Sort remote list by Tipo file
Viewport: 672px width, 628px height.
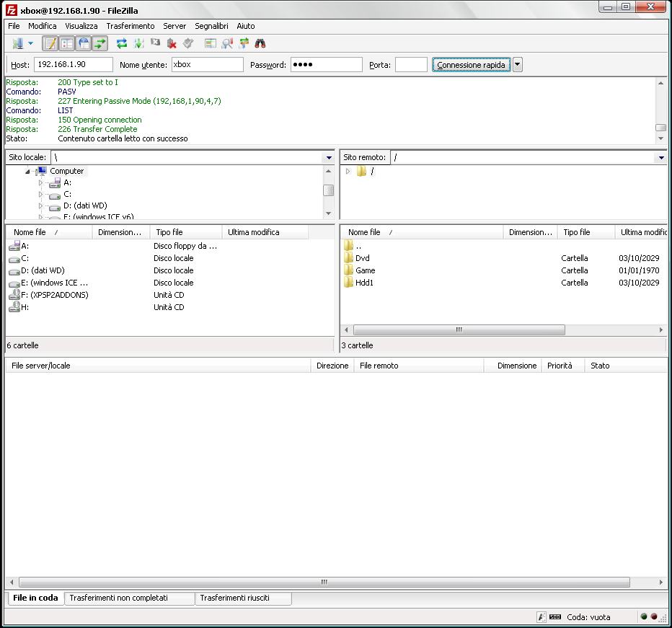[x=586, y=232]
